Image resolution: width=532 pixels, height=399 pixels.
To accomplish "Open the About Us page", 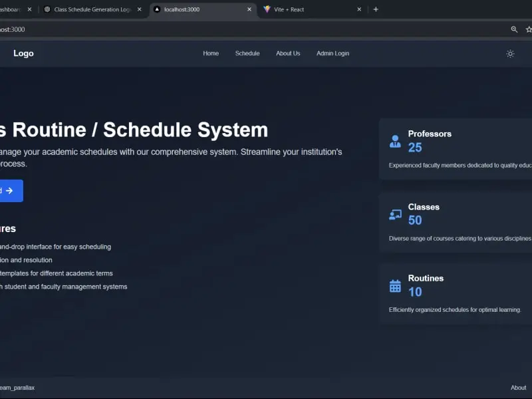I will (288, 53).
